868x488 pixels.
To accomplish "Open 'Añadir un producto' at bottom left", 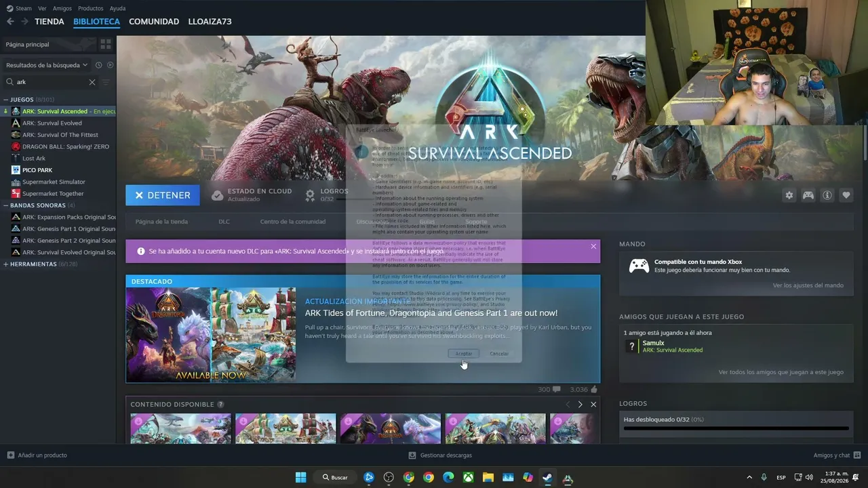I will pyautogui.click(x=37, y=455).
